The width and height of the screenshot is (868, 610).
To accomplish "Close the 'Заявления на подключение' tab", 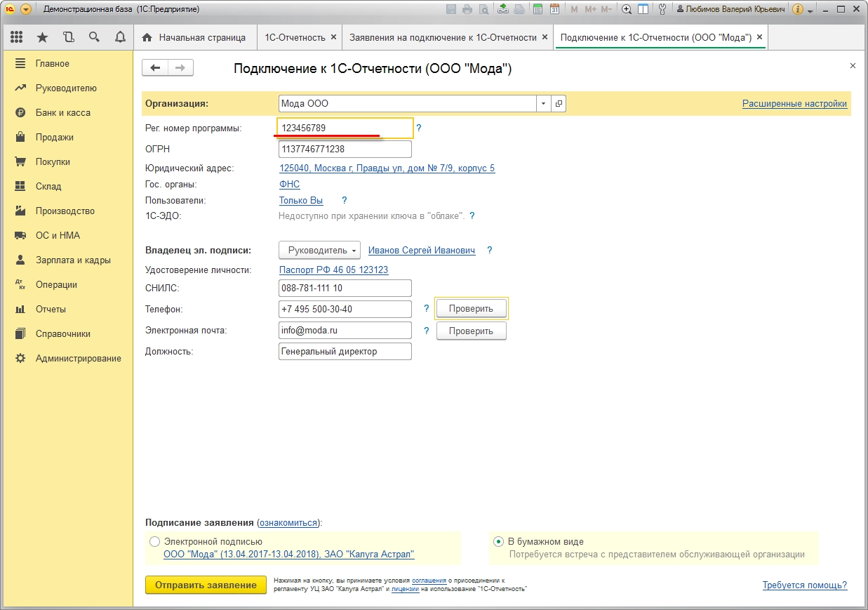I will pos(545,37).
